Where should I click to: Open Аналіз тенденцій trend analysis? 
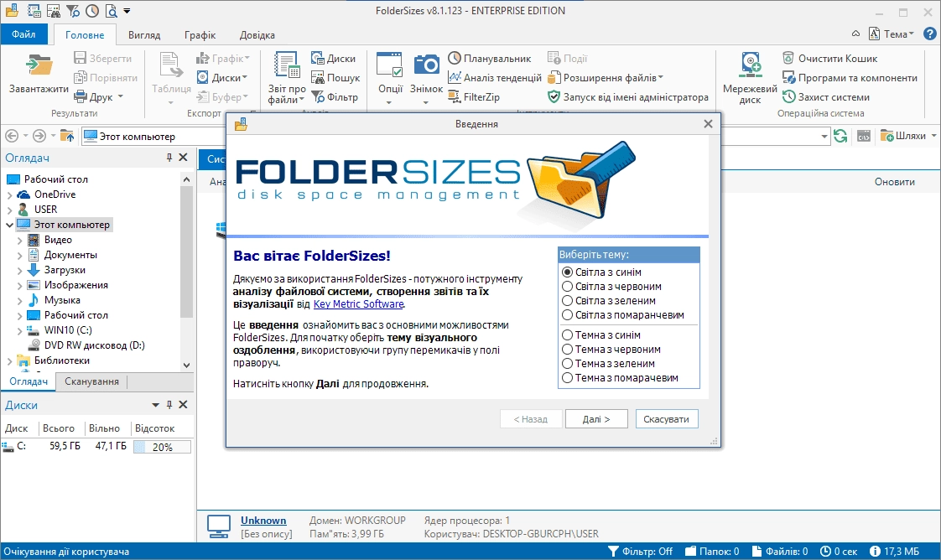tap(495, 77)
